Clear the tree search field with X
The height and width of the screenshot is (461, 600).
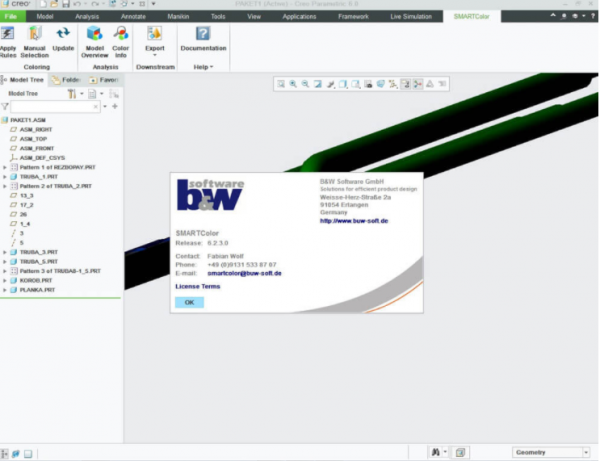point(95,107)
